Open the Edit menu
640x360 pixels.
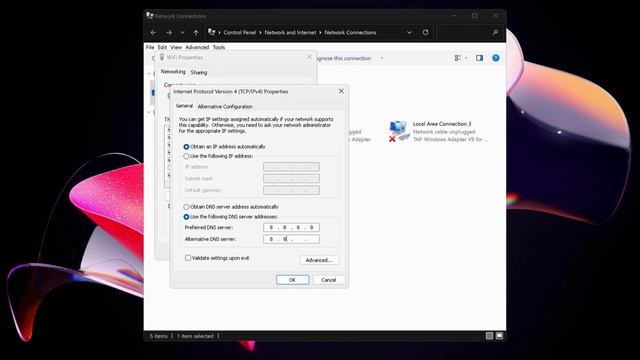pyautogui.click(x=162, y=47)
